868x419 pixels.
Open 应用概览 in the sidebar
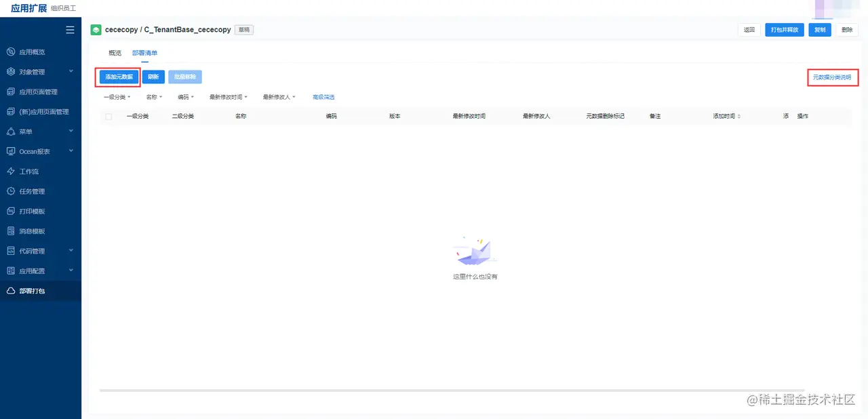tap(32, 52)
